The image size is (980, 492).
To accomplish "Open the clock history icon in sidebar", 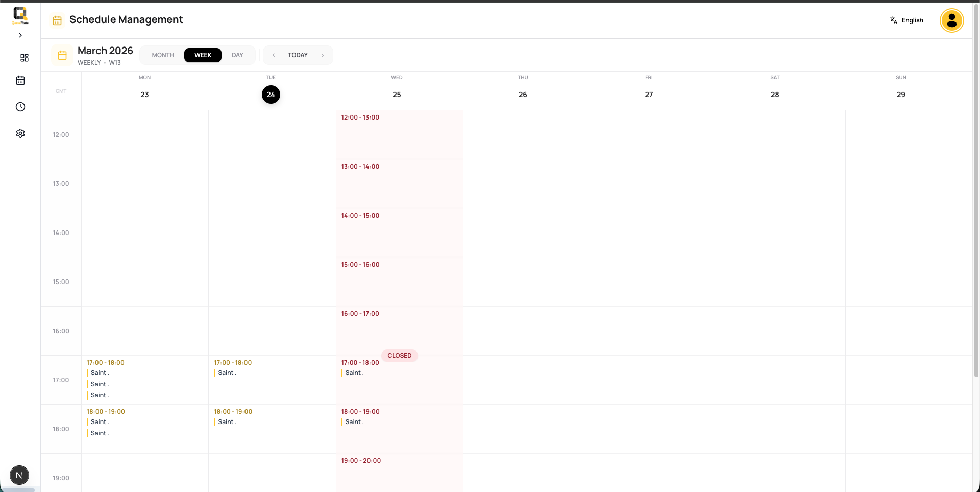I will tap(20, 107).
